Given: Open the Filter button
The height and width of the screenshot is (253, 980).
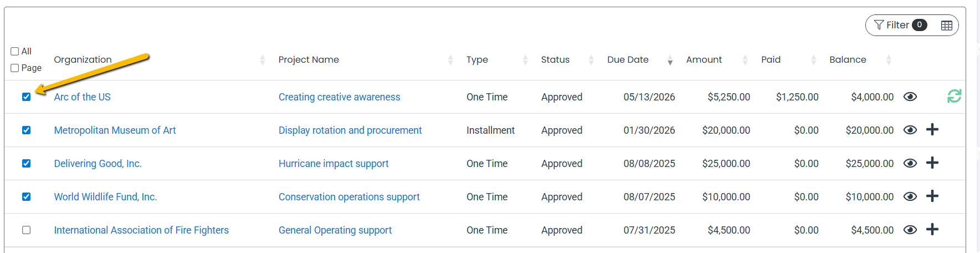Looking at the screenshot, I should (900, 25).
